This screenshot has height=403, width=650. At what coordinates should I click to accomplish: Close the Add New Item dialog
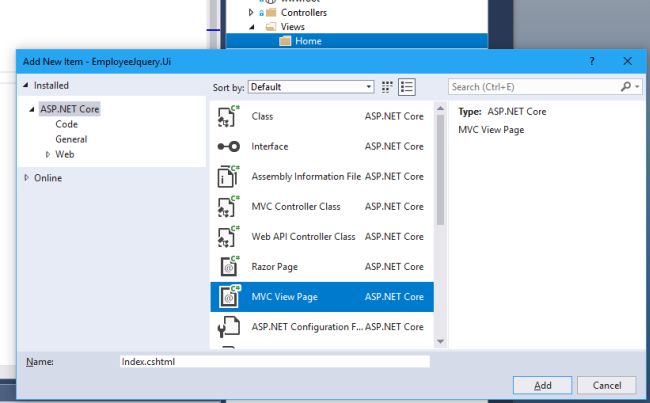pos(628,61)
